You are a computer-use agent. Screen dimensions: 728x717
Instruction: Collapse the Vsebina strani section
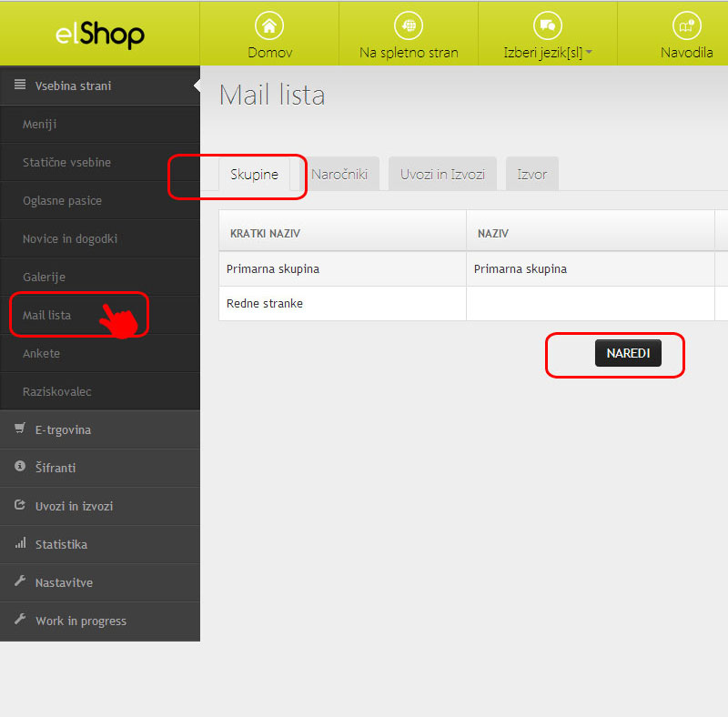point(100,86)
